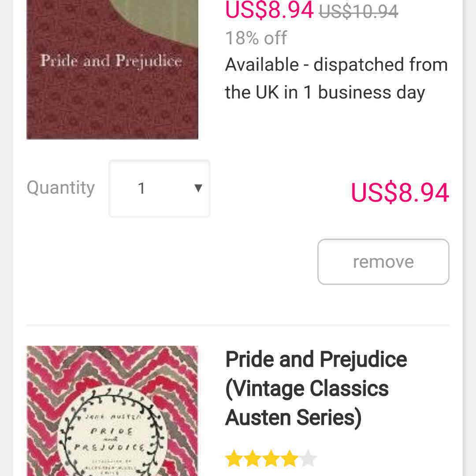
Task: Click the first yellow rating star
Action: click(x=234, y=459)
